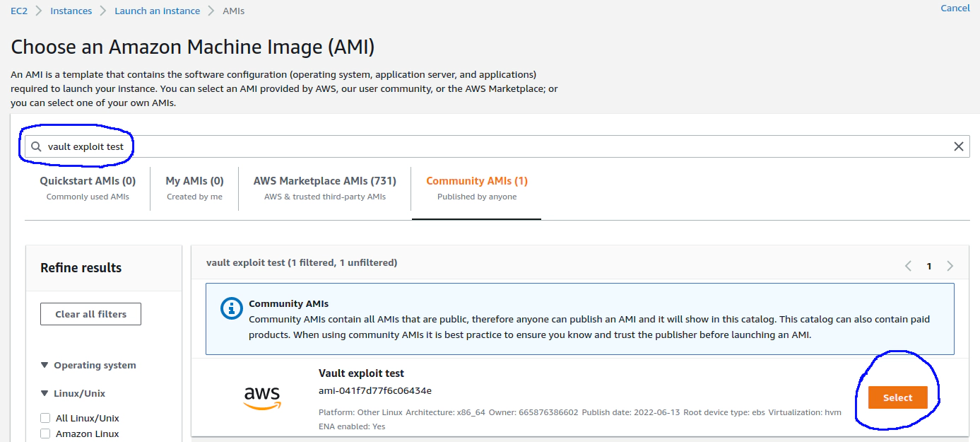This screenshot has width=980, height=442.
Task: Focus the AMI search input field
Action: (498, 146)
